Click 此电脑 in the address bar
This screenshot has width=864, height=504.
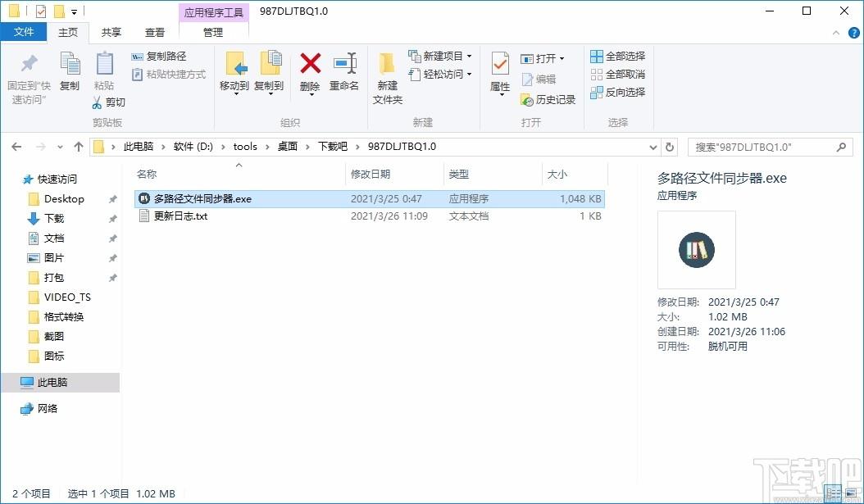[139, 147]
